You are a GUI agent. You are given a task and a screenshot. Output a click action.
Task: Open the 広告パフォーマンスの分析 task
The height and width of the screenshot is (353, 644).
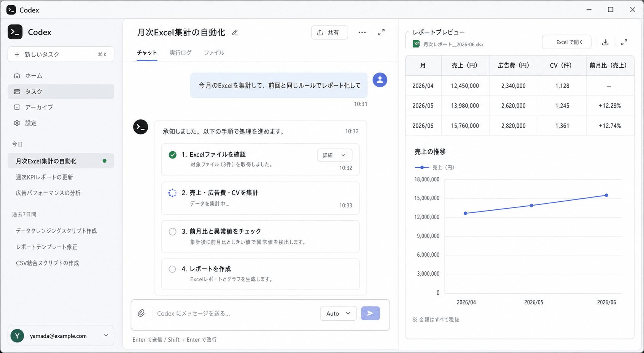pyautogui.click(x=48, y=193)
